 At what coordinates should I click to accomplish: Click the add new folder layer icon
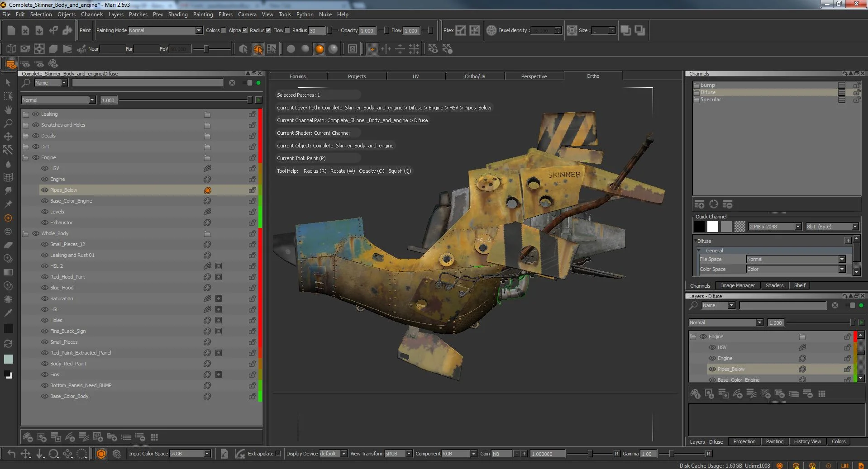112,437
